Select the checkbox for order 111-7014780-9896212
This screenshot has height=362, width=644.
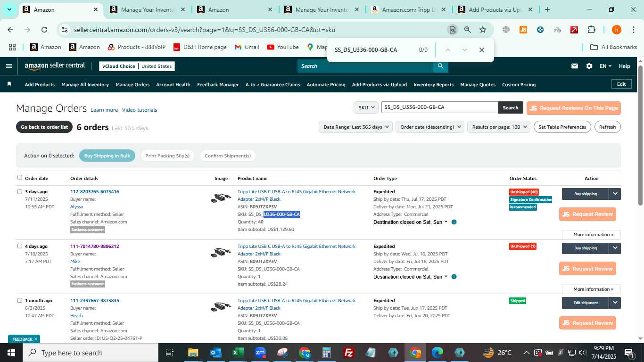click(x=20, y=246)
